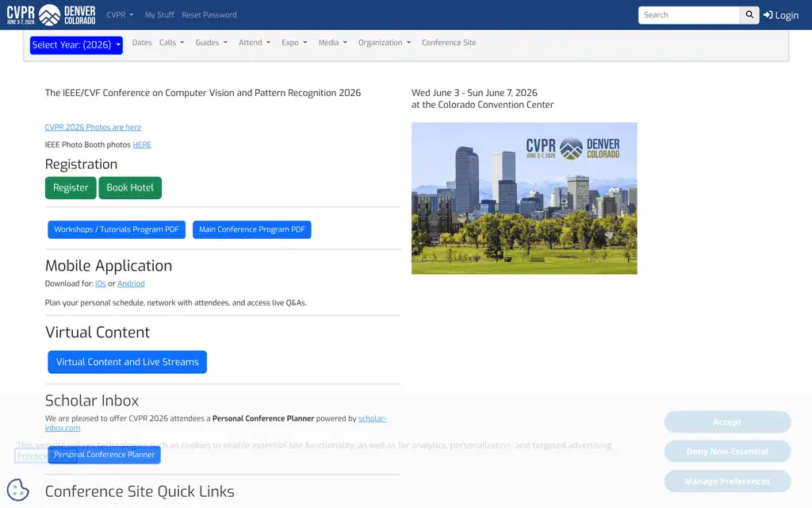812x508 pixels.
Task: Click the 'Scholar Inbox' heading
Action: (92, 401)
